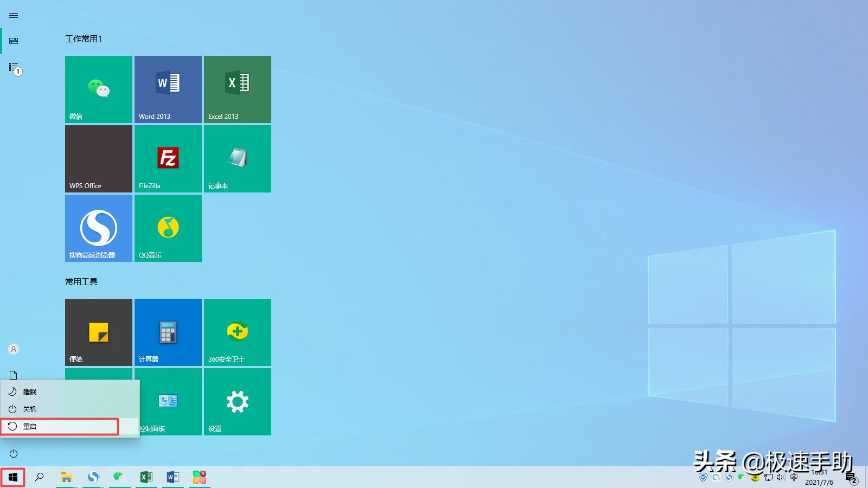Switch to Sogou browser on the taskbar
This screenshot has height=488, width=868.
tap(93, 477)
